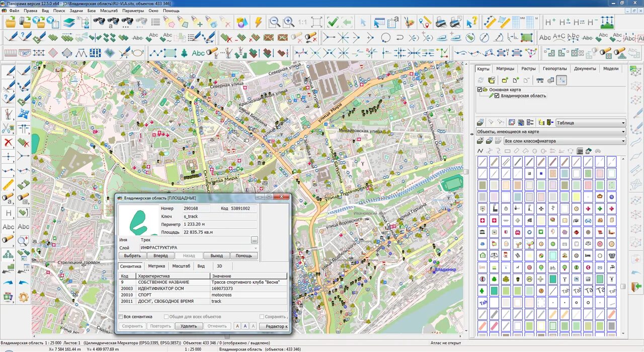Click the circle arrow icon in second toolbar
This screenshot has height=352, width=644.
tap(385, 37)
